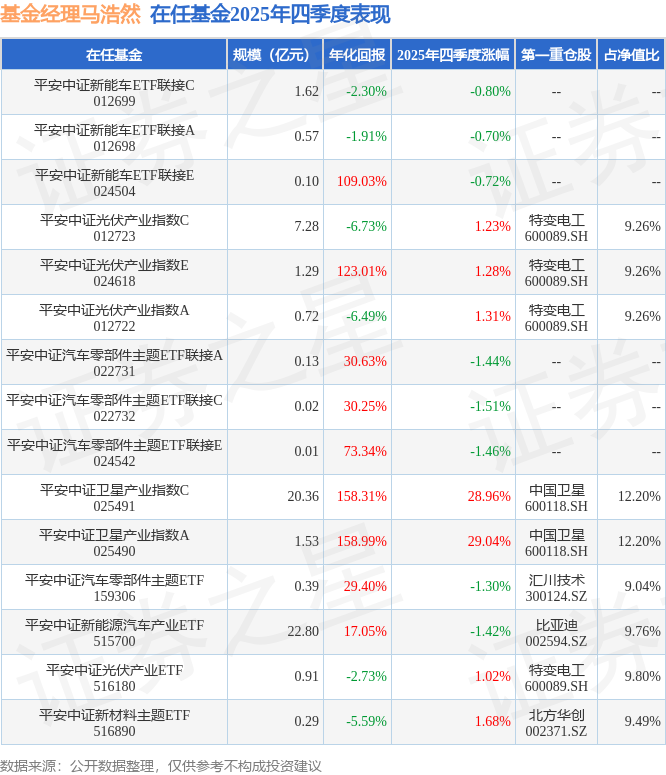
Task: Select fund 平安中证光伏产业指数E 024618
Action: (114, 272)
